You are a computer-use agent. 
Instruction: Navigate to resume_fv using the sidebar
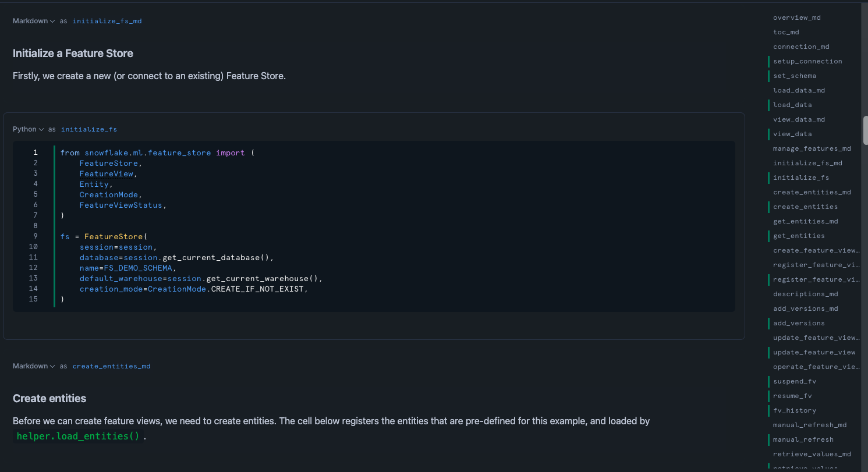click(x=792, y=396)
